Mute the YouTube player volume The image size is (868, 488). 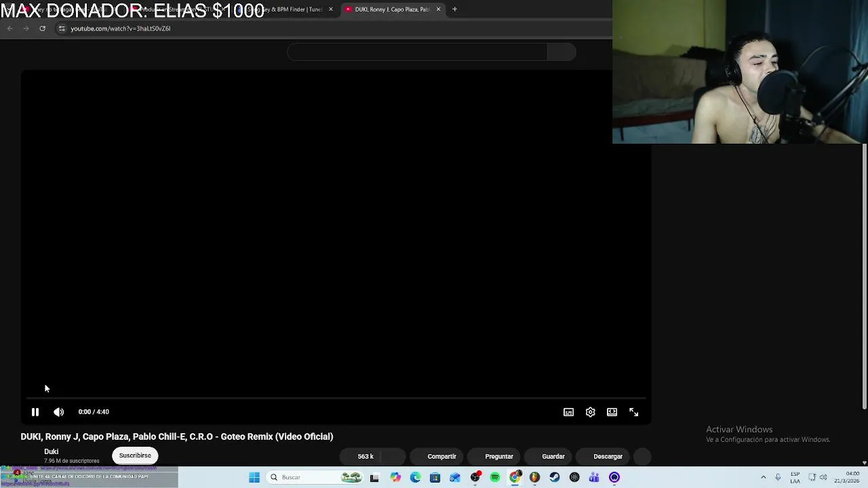[59, 412]
